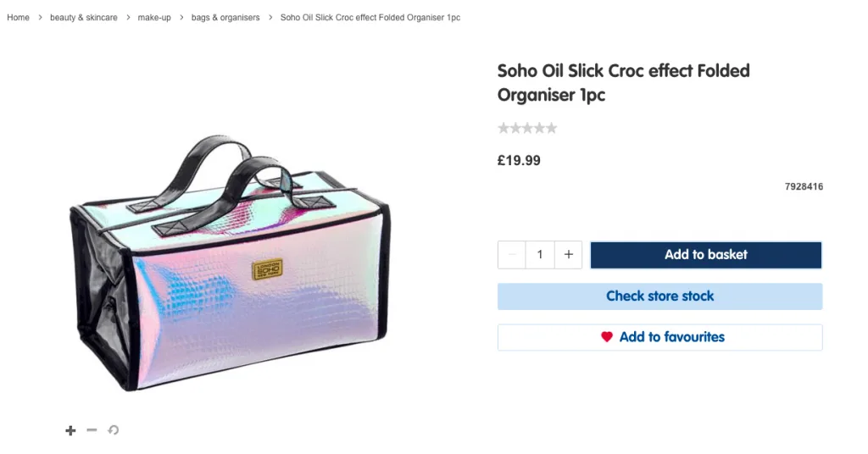Focus the quantity input field
This screenshot has width=868, height=454.
[540, 255]
